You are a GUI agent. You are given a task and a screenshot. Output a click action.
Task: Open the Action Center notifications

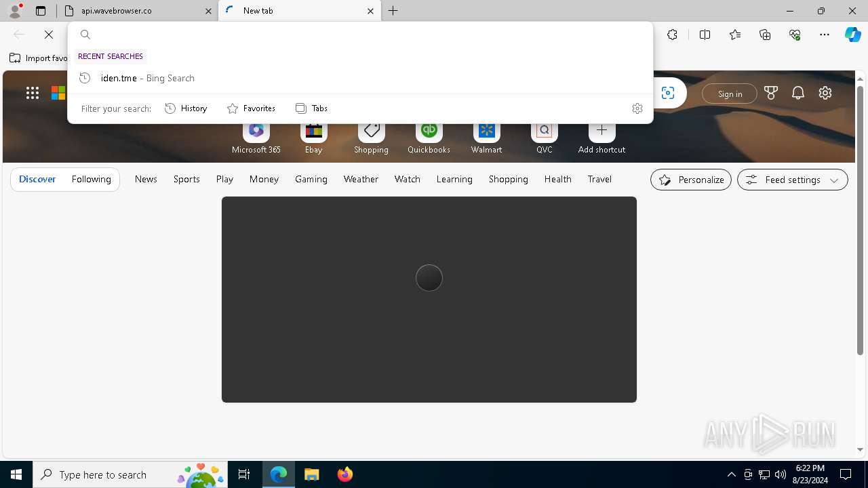coord(846,474)
